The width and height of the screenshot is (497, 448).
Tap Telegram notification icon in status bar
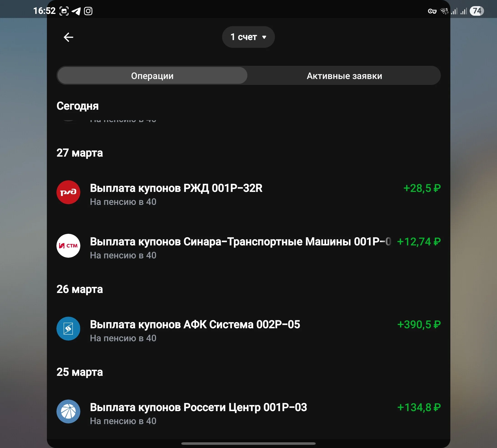coord(76,11)
